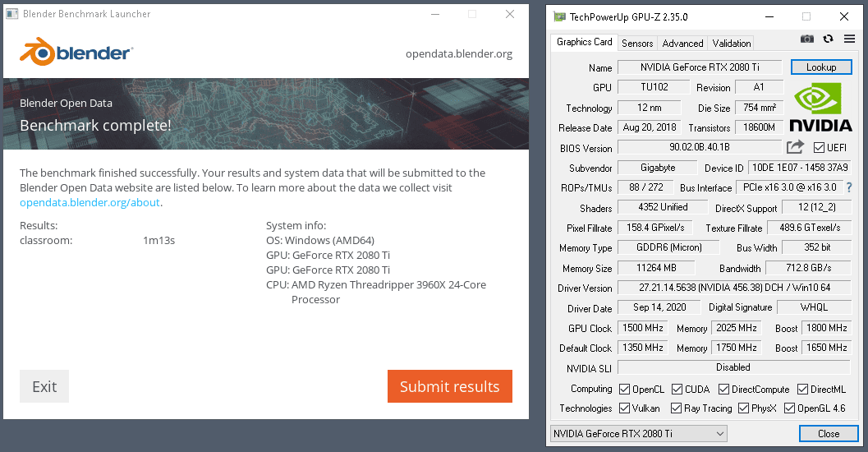Click Blender Benchmark Launcher title icon

click(x=11, y=14)
